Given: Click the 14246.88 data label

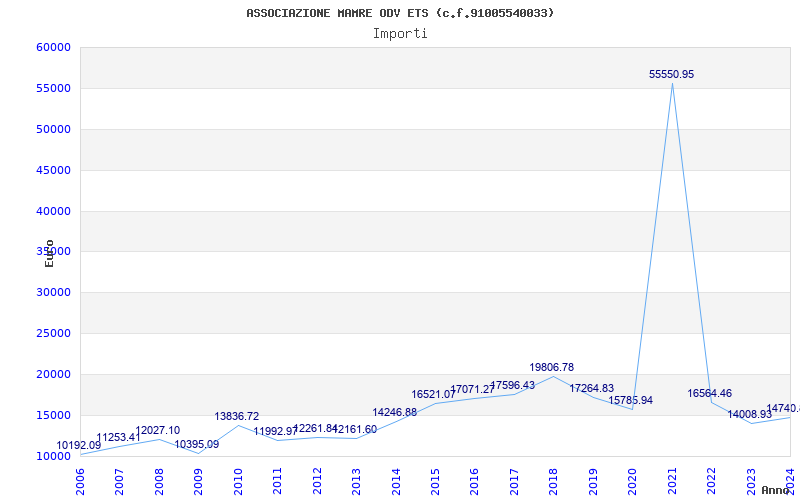Looking at the screenshot, I should 394,413.
